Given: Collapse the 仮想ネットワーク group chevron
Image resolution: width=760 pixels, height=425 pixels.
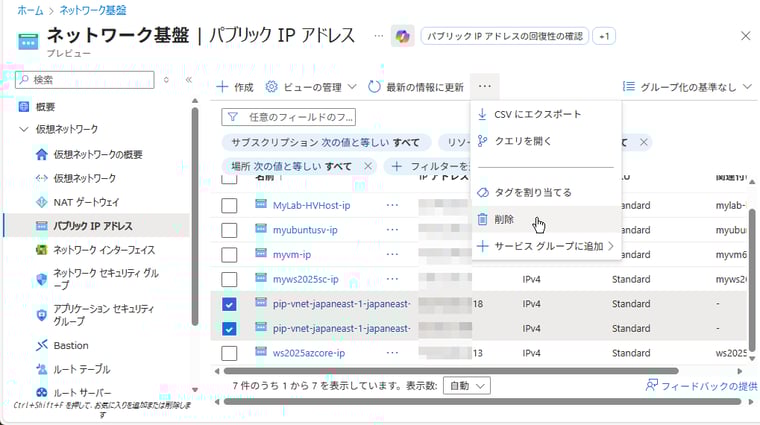Looking at the screenshot, I should click(23, 129).
